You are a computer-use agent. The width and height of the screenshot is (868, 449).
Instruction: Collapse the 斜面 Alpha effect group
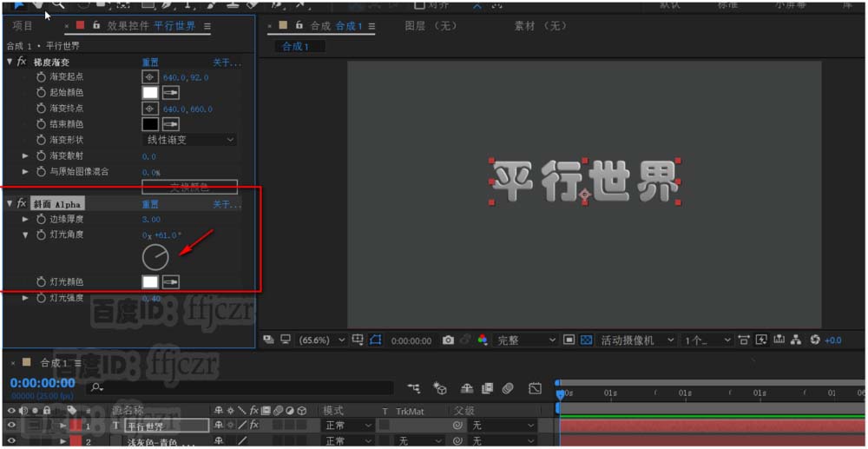10,204
